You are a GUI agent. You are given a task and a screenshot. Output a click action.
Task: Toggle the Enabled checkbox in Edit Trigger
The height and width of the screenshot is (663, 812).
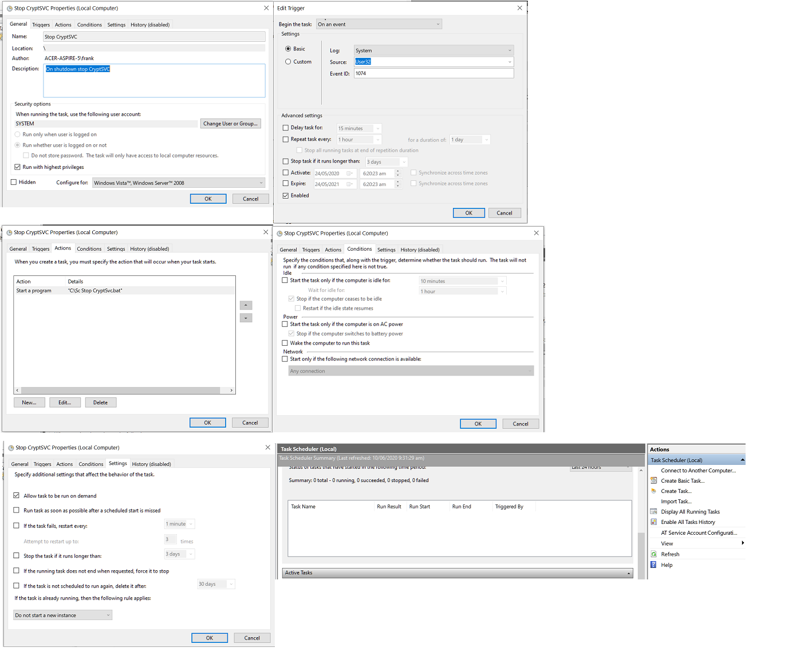(286, 195)
